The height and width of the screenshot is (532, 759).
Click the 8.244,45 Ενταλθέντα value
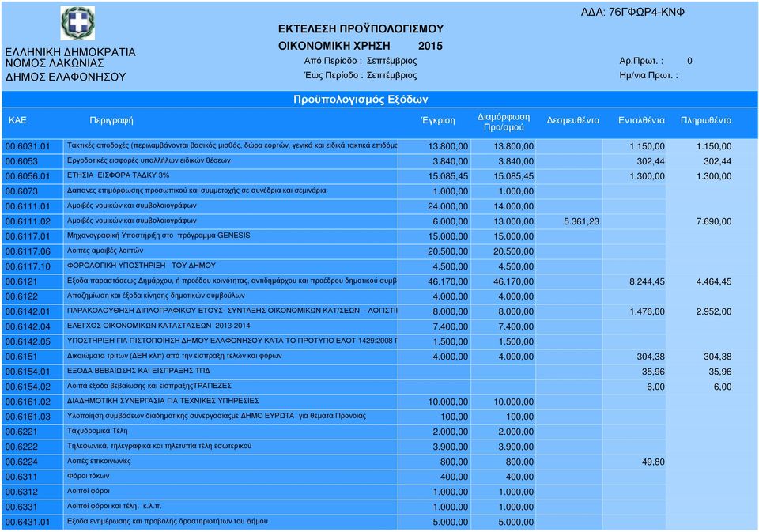pos(648,281)
